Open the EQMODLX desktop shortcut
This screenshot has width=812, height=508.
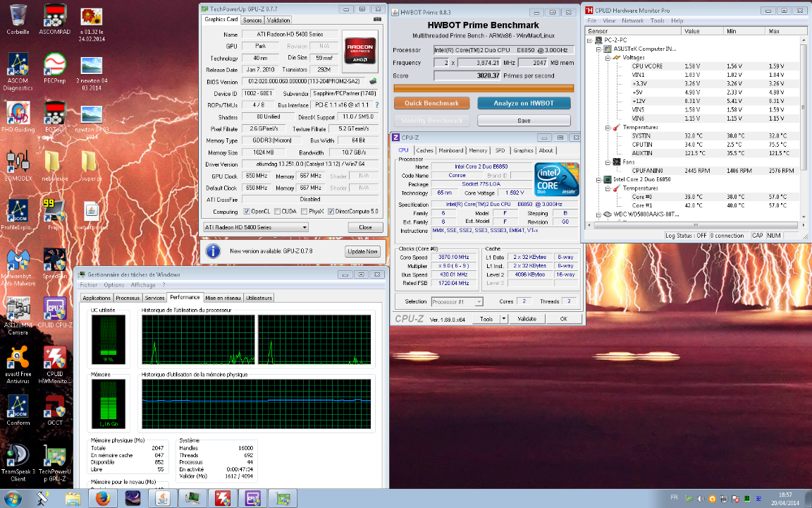pos(18,165)
